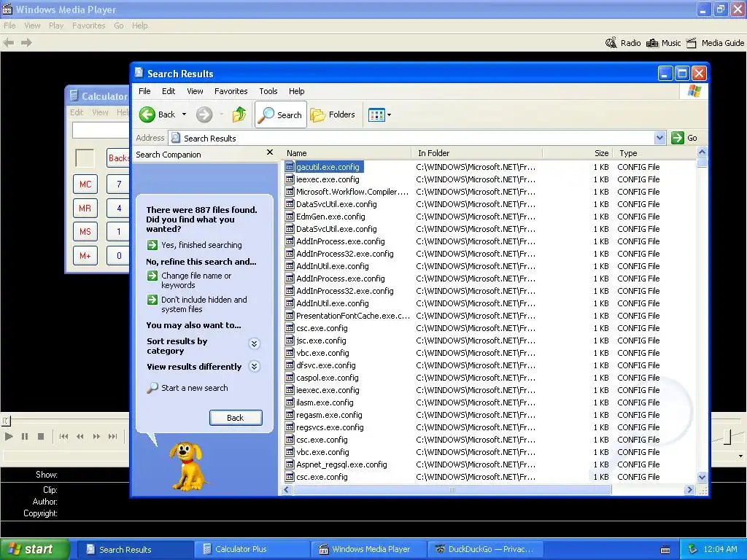The width and height of the screenshot is (747, 560).
Task: Click the MS button in Calculator
Action: tap(85, 231)
